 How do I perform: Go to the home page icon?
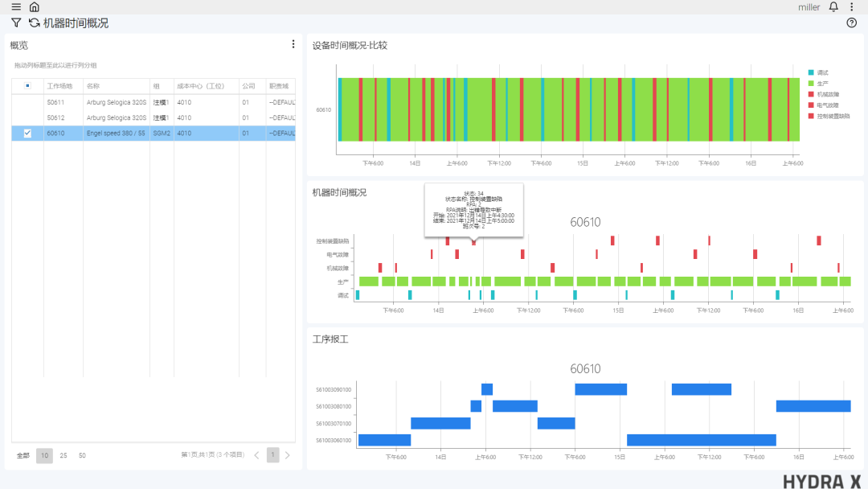click(x=34, y=7)
